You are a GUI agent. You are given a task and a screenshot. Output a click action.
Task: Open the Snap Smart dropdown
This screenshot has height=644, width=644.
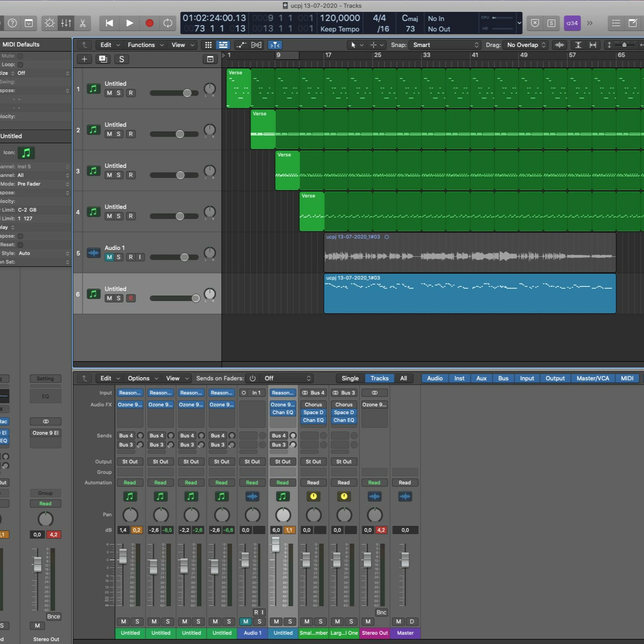pyautogui.click(x=445, y=45)
